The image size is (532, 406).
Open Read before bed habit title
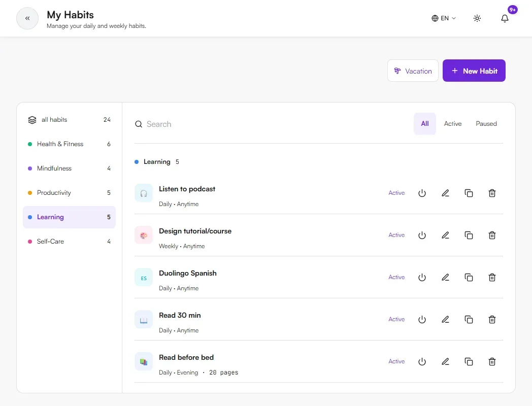pyautogui.click(x=186, y=357)
